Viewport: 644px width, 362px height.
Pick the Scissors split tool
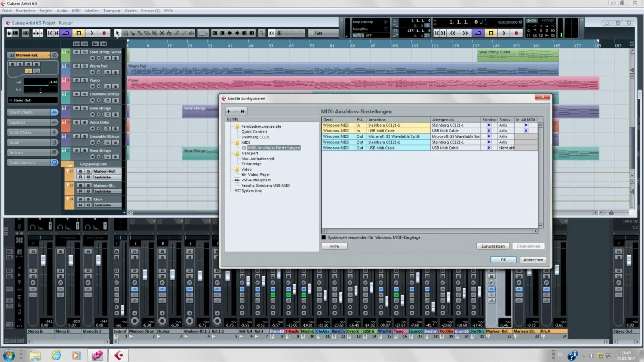[x=132, y=33]
